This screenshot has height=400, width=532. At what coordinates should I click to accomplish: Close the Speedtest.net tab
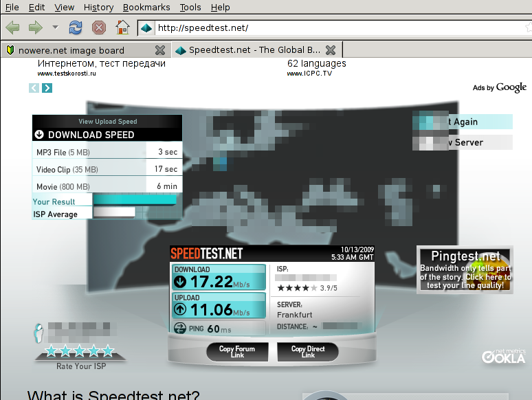tap(331, 50)
